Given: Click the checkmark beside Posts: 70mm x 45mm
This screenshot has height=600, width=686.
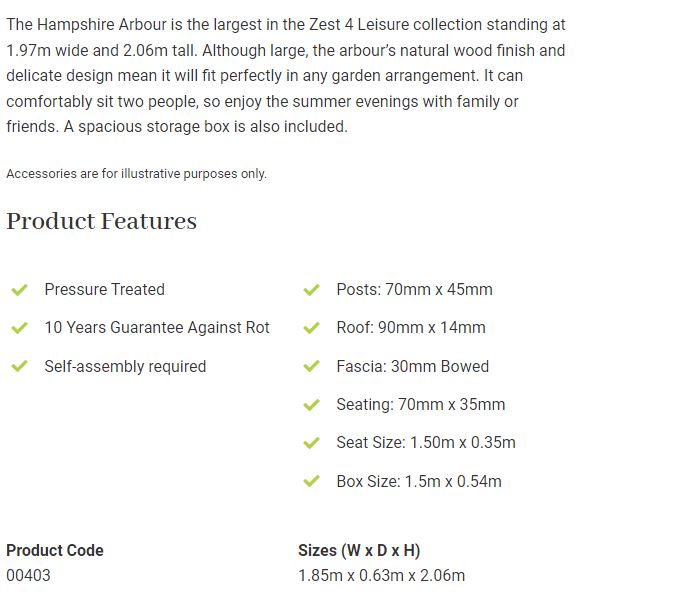Looking at the screenshot, I should point(311,290).
